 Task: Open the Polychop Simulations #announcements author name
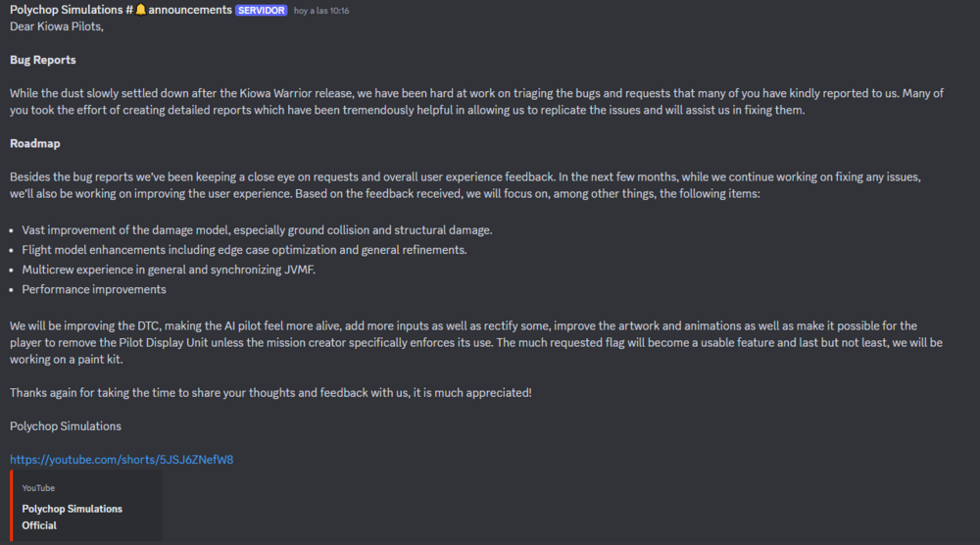[x=69, y=10]
